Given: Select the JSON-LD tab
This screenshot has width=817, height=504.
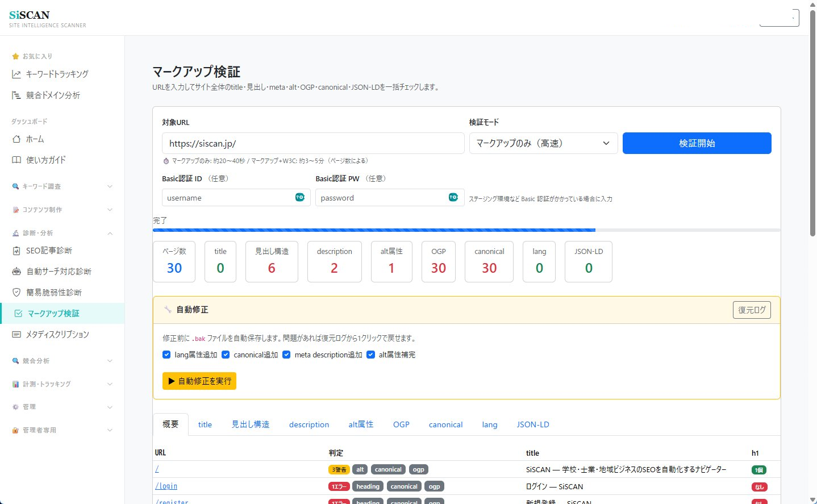Looking at the screenshot, I should point(533,424).
